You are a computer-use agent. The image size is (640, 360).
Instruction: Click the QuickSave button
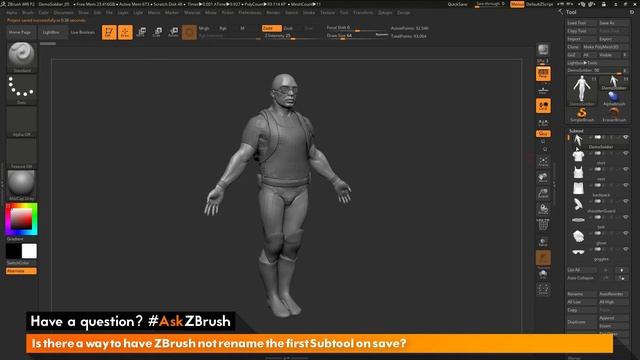(x=457, y=4)
